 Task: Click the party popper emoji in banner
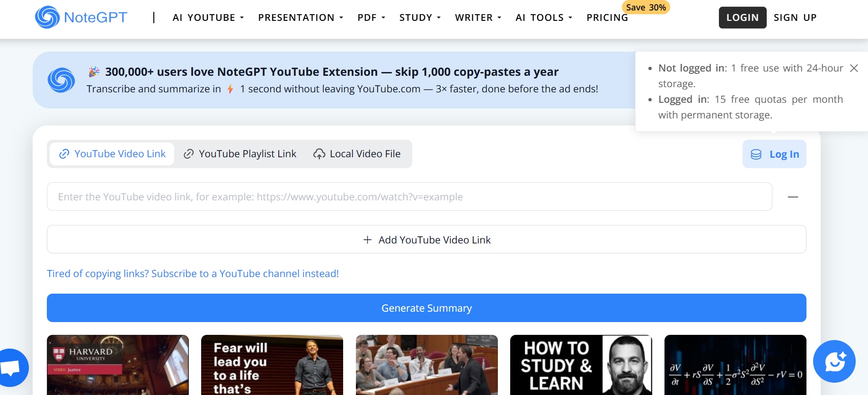[94, 72]
